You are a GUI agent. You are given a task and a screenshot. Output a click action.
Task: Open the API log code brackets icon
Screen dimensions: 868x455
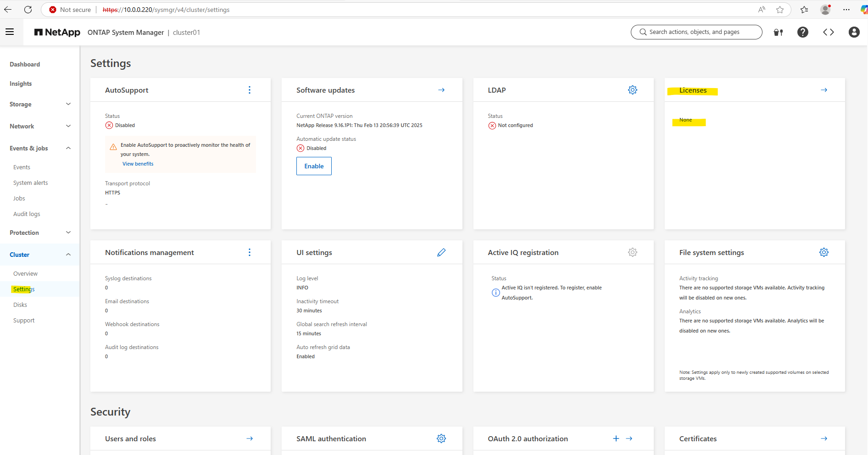[x=829, y=32]
